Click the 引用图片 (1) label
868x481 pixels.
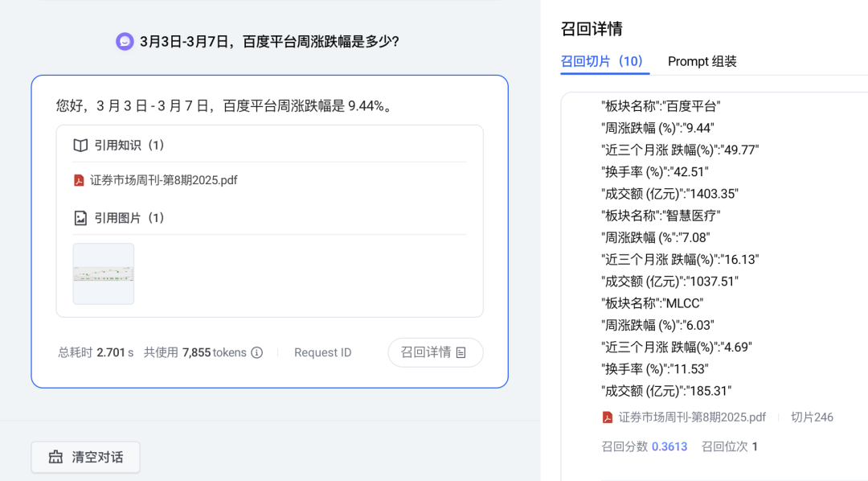(x=129, y=218)
